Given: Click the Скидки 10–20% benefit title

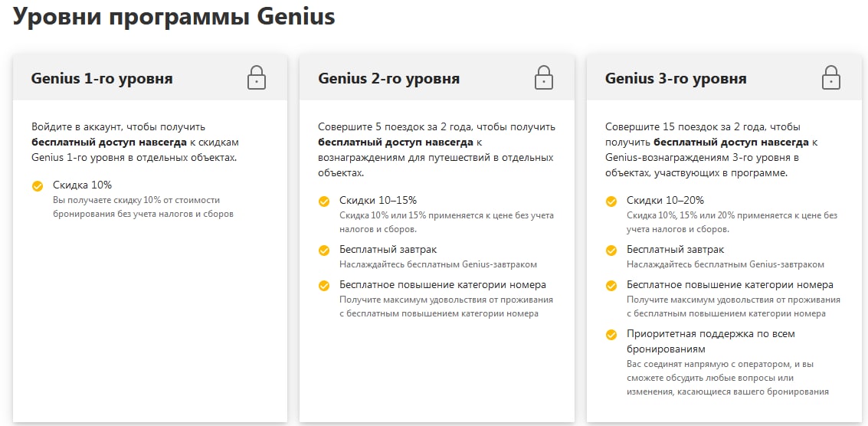Looking at the screenshot, I should pos(665,200).
